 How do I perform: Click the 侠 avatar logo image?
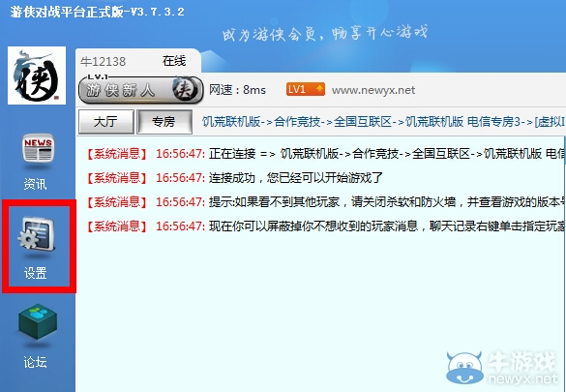(37, 75)
